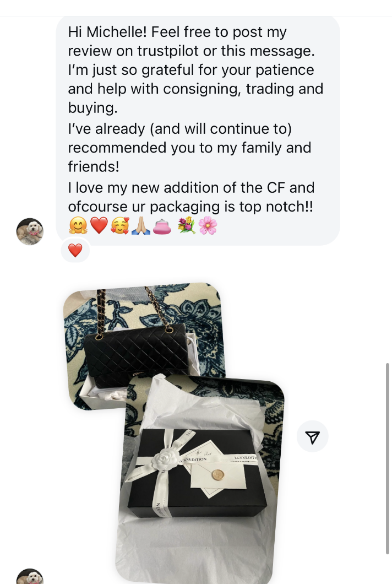Select the red heart emoji in message
The width and height of the screenshot is (392, 584).
(99, 226)
